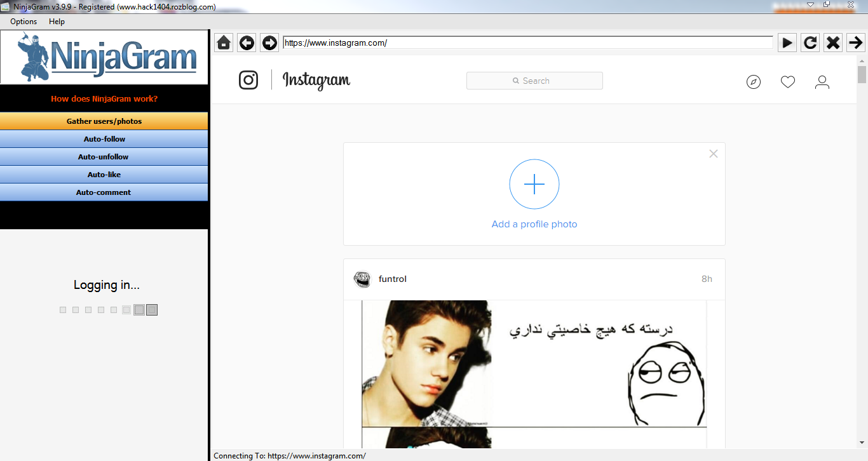Select the Auto-follow section
Screen dimensions: 868x461
(x=104, y=139)
